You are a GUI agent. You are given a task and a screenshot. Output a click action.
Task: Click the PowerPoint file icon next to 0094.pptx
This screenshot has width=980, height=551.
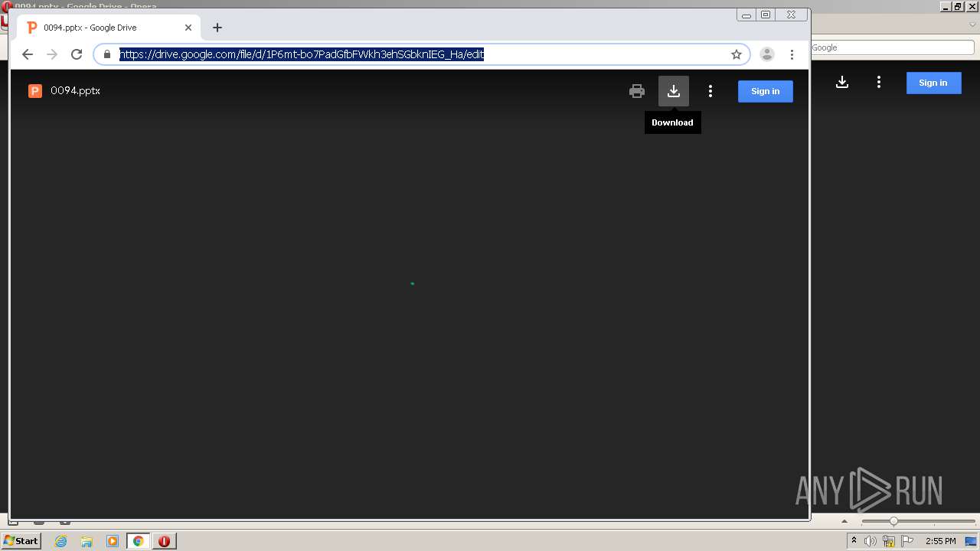(x=35, y=91)
